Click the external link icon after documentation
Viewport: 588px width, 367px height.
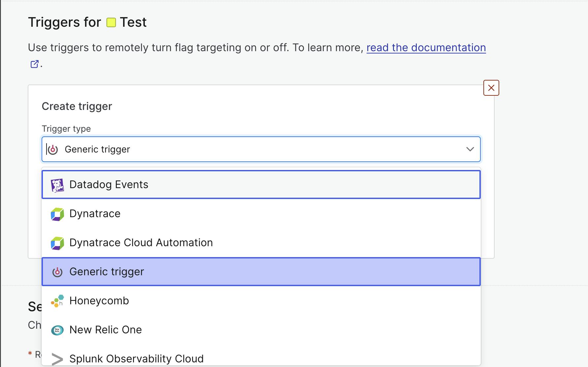(x=34, y=64)
